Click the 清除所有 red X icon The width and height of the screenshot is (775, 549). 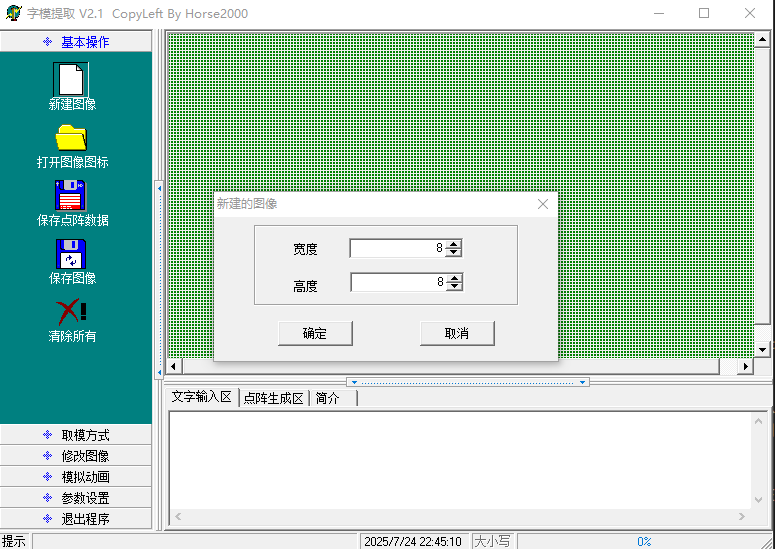tap(71, 311)
